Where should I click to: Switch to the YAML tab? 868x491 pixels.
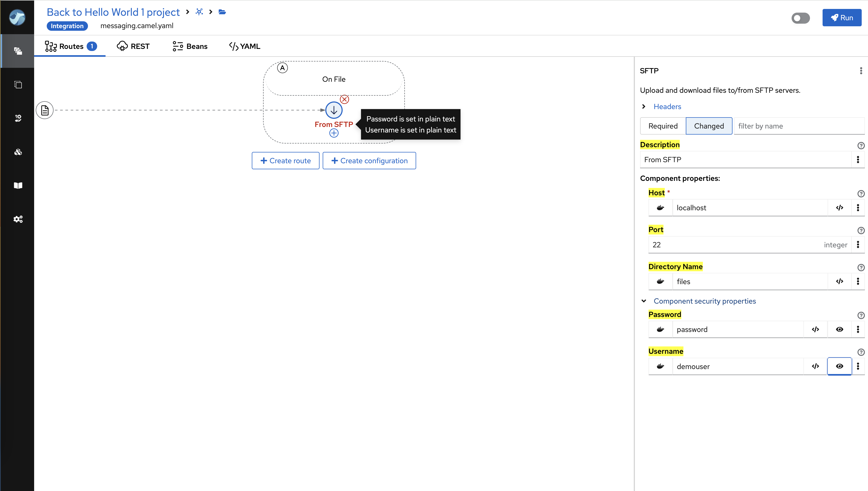pyautogui.click(x=245, y=46)
